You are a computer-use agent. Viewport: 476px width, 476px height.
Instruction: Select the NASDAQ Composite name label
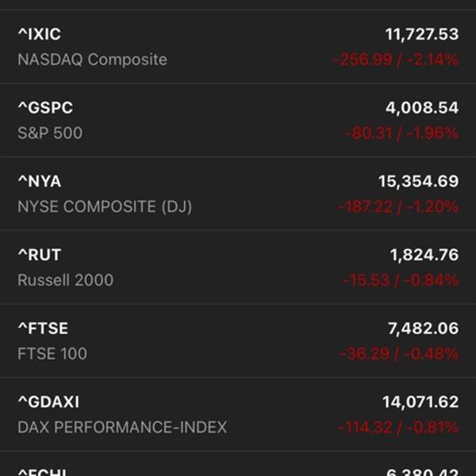[92, 59]
